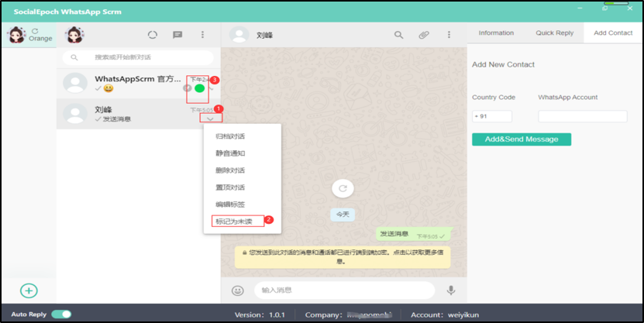Screen dimensions: 644x323
Task: Record a voice message with the microphone
Action: point(451,290)
